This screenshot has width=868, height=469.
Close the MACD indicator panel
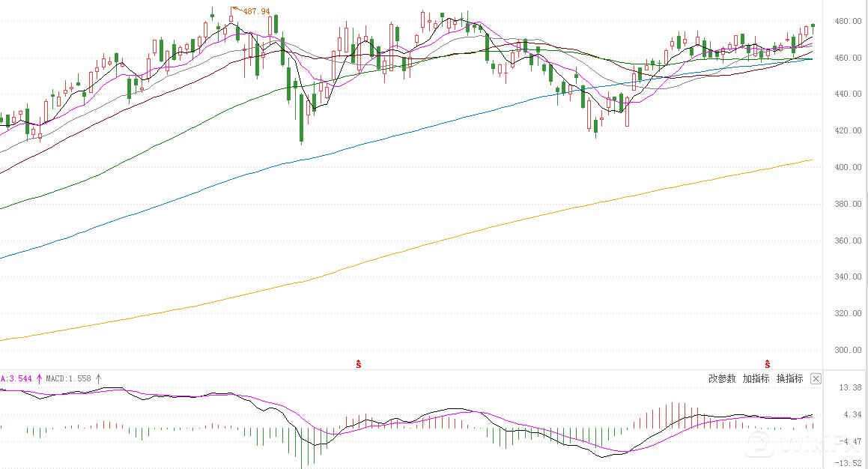pyautogui.click(x=816, y=379)
